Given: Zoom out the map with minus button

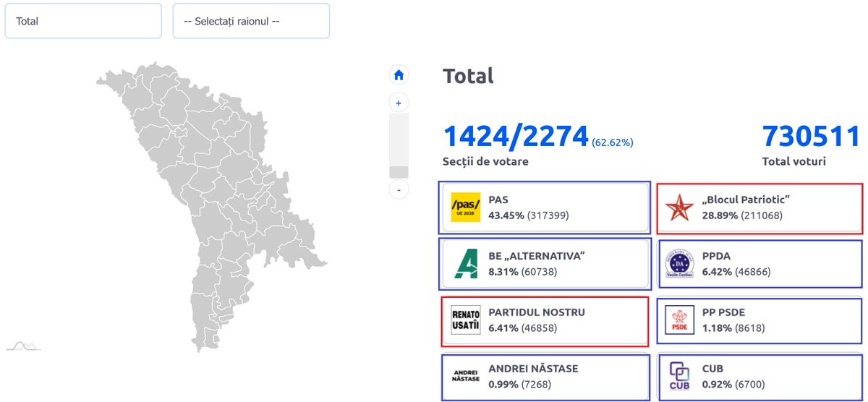Looking at the screenshot, I should click(x=399, y=189).
